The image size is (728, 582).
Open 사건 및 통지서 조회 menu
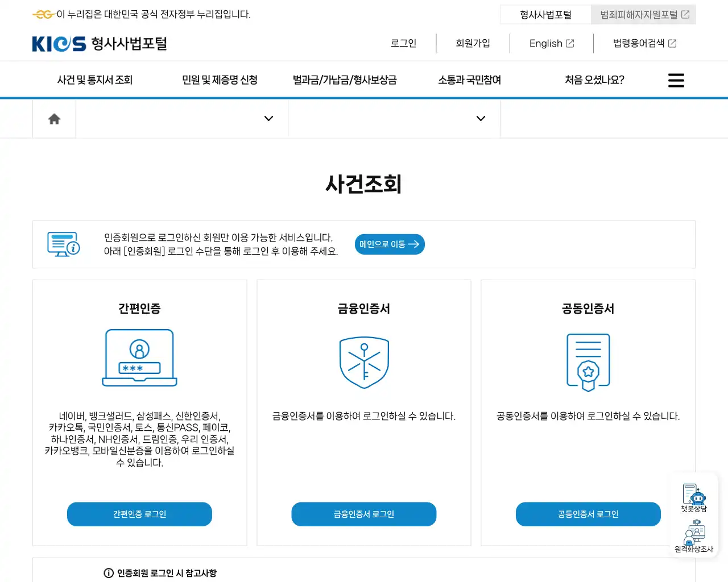click(95, 80)
